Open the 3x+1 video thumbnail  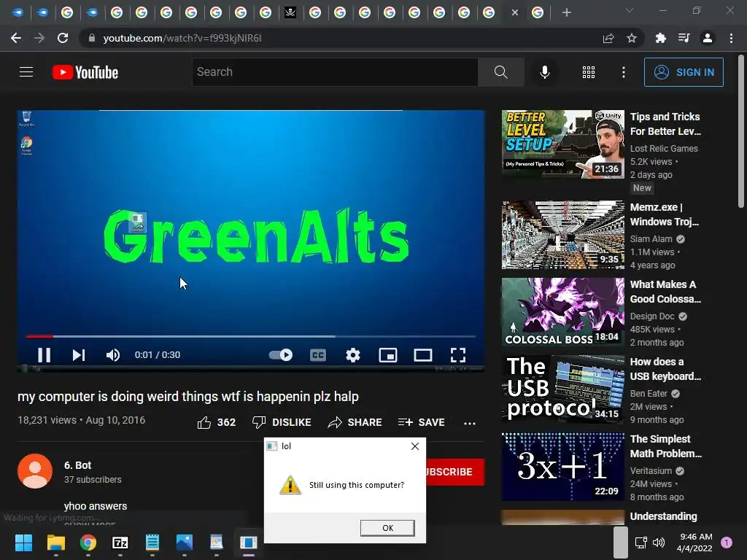[x=562, y=466]
